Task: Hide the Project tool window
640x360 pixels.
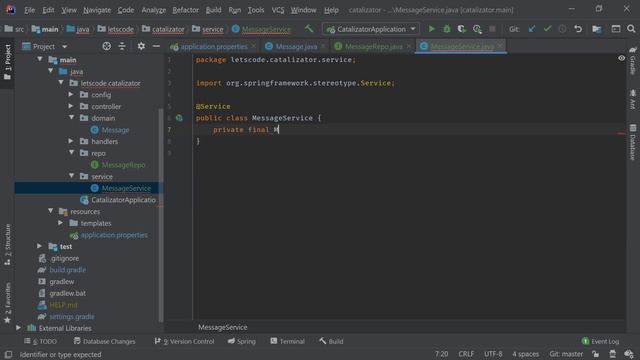Action: [x=156, y=46]
